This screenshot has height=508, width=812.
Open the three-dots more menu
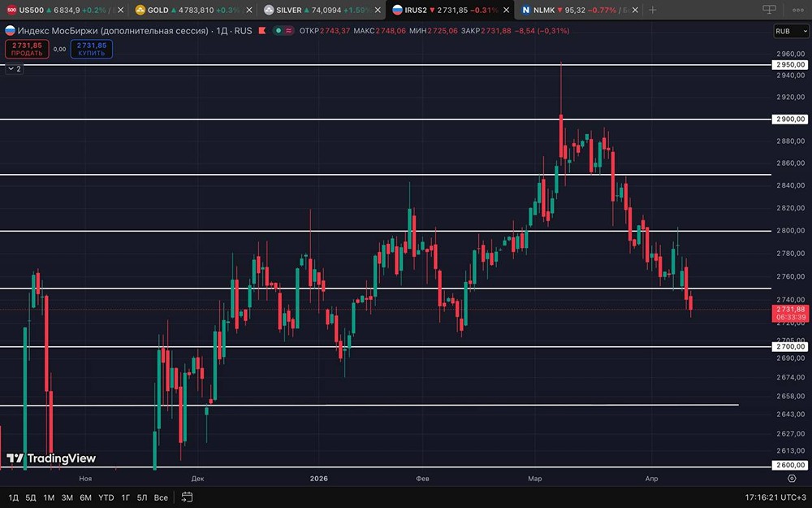798,10
